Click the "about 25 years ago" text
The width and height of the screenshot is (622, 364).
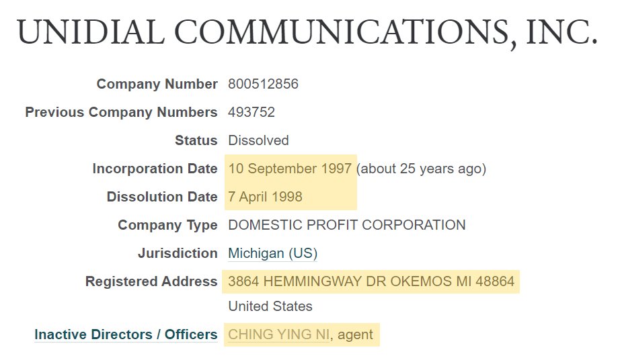[421, 169]
